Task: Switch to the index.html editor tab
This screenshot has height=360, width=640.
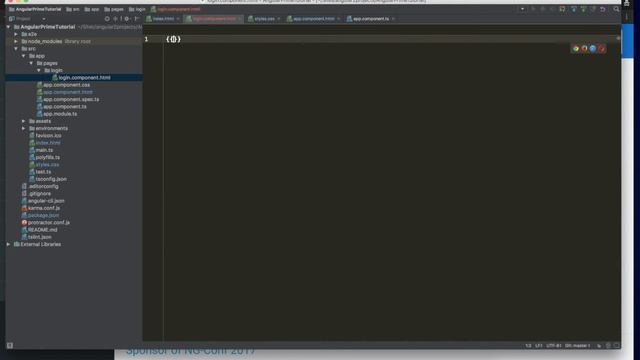Action: tap(163, 19)
